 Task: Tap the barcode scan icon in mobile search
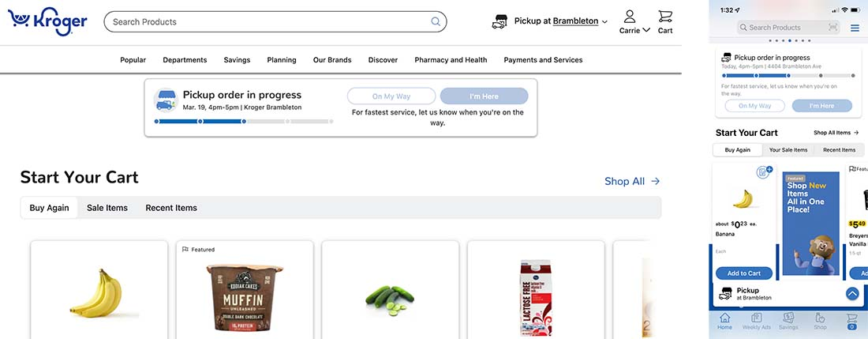point(832,27)
